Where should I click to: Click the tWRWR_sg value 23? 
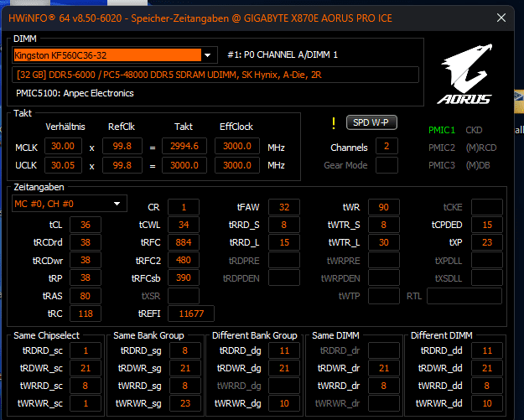pos(185,403)
